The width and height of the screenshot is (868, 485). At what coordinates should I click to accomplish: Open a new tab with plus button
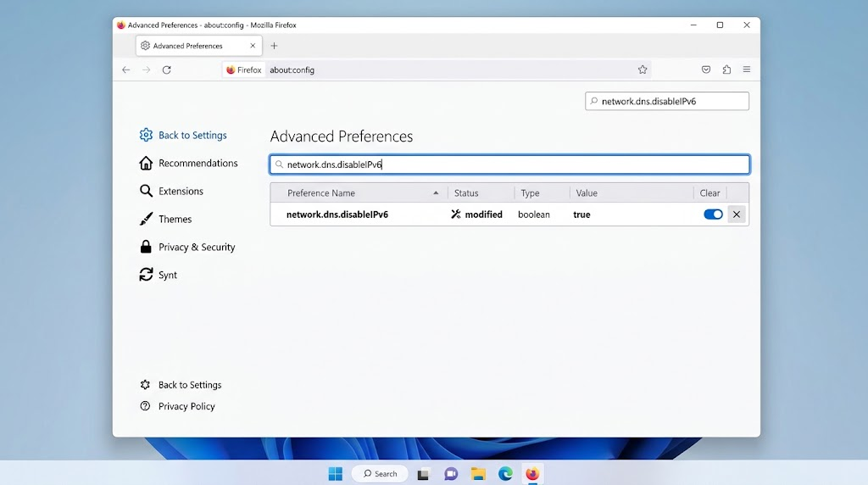pos(274,46)
